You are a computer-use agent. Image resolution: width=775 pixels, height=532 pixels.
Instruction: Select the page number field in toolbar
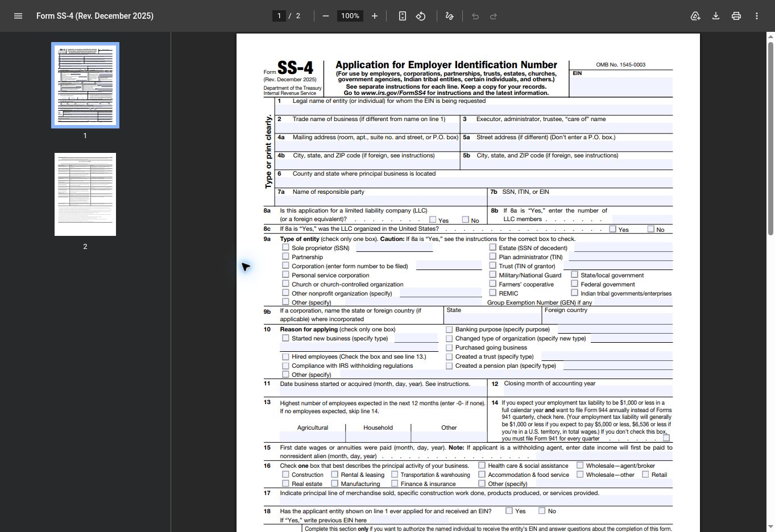coord(279,16)
